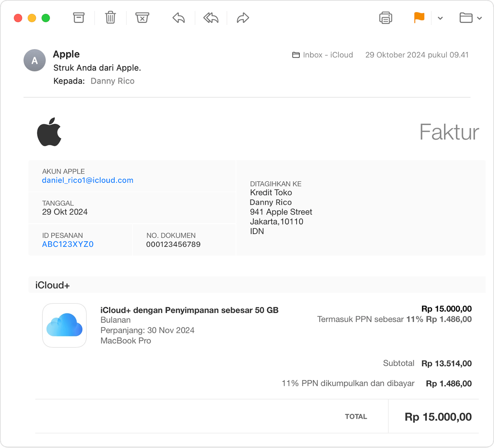Click Kredit Toko billing method text
The height and width of the screenshot is (448, 494).
[x=271, y=193]
